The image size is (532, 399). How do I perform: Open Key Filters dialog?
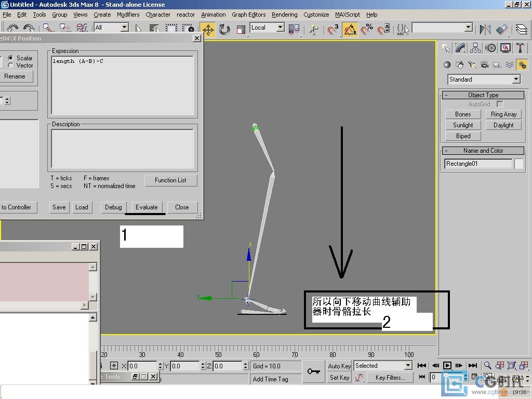tap(390, 377)
